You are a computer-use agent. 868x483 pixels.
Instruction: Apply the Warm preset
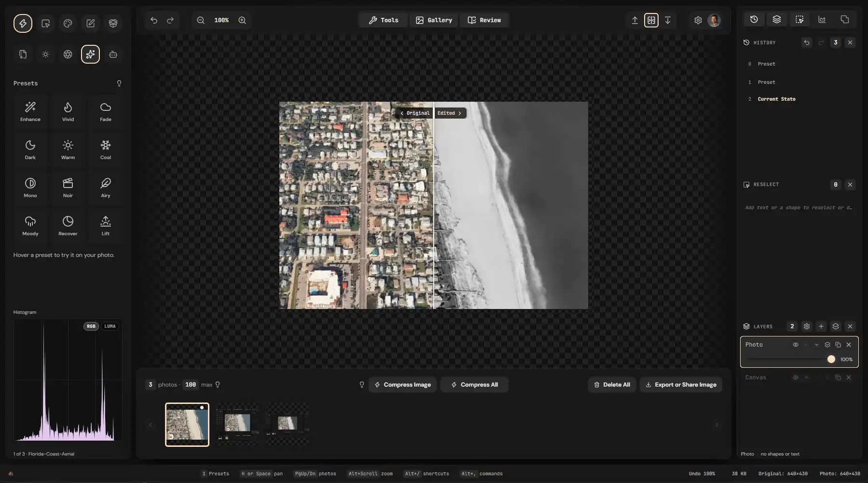[x=68, y=150]
